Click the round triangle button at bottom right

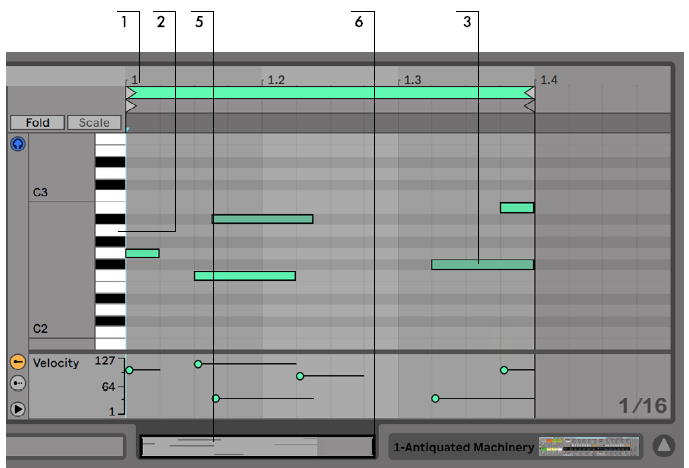[664, 446]
